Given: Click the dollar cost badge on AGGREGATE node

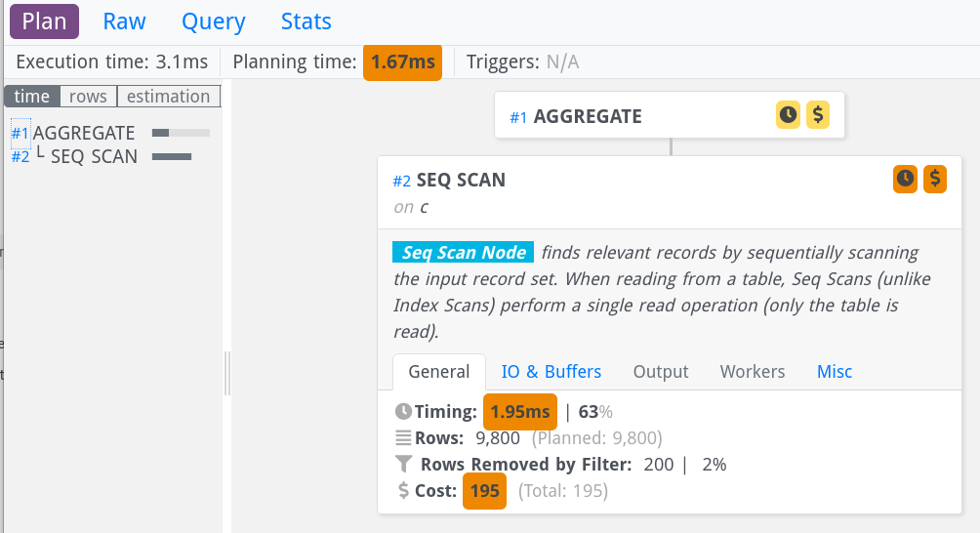Looking at the screenshot, I should (818, 115).
